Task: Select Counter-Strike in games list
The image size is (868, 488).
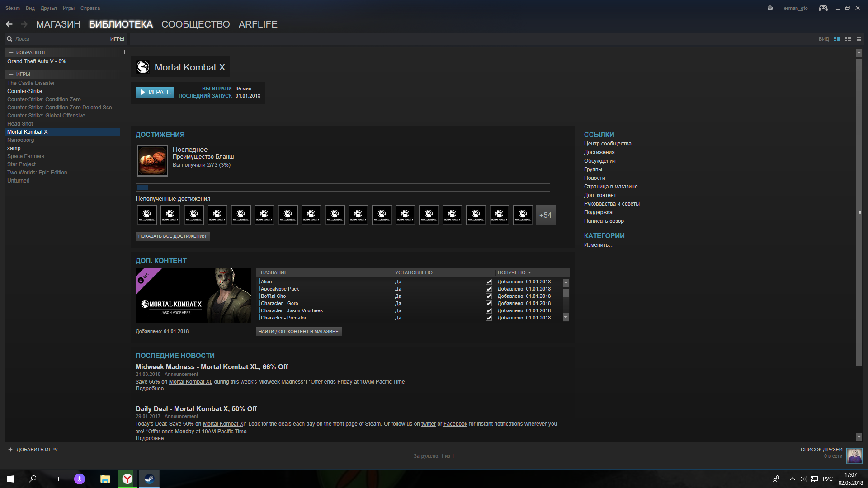Action: tap(25, 91)
